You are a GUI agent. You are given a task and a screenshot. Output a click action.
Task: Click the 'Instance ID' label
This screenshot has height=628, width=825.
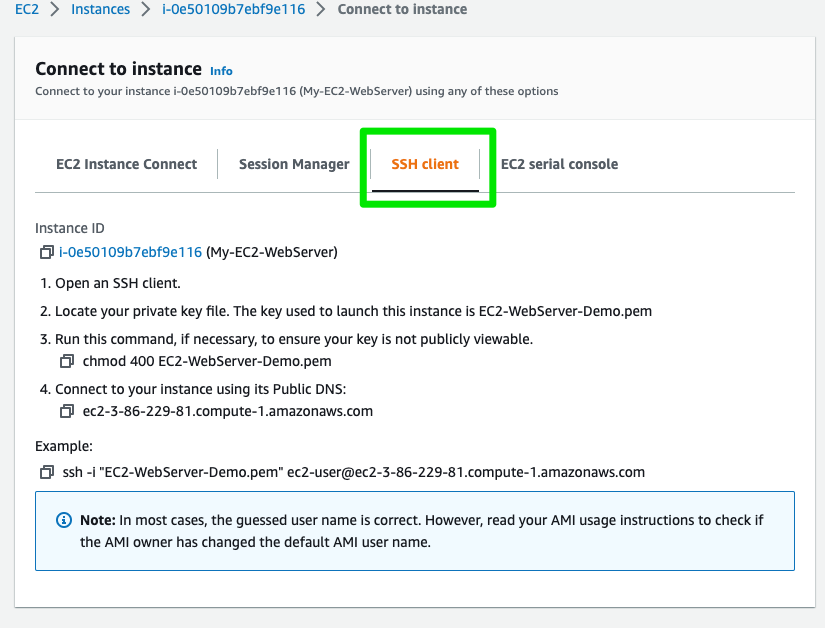pos(70,228)
